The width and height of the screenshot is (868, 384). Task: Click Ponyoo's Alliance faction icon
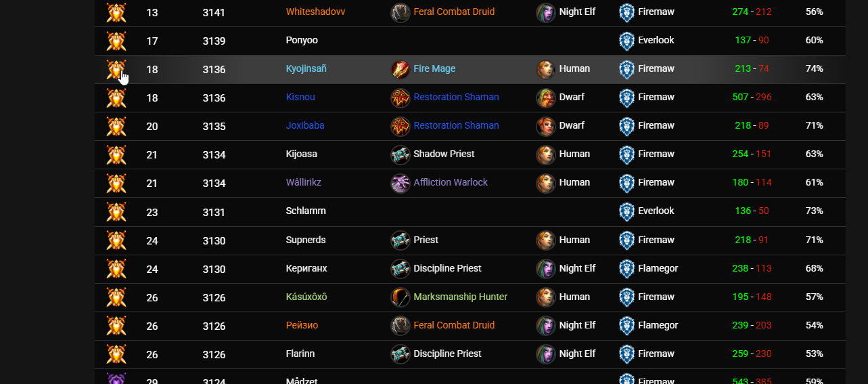coord(626,41)
